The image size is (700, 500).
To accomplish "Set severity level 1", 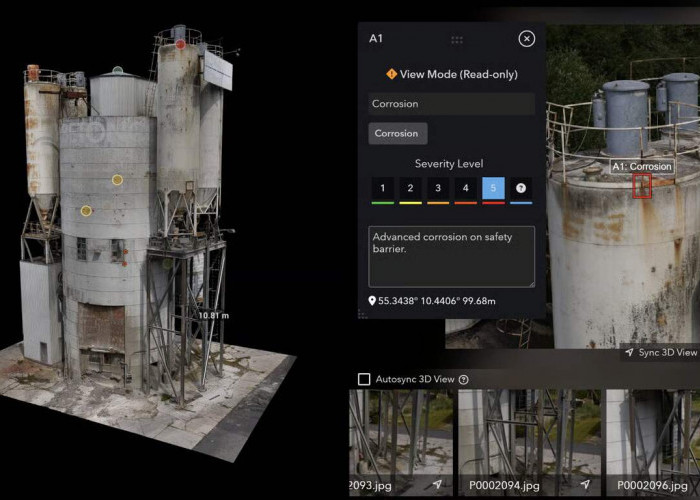I will pyautogui.click(x=383, y=189).
